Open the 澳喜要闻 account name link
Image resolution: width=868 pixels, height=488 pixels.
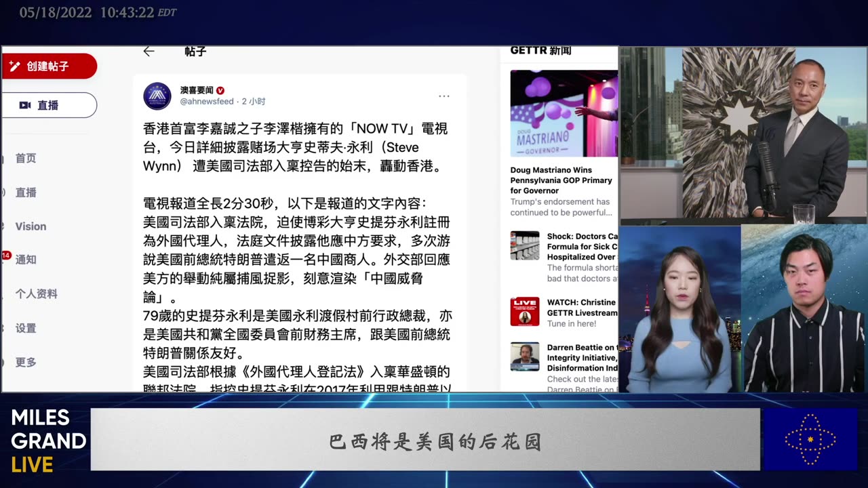[x=197, y=90]
